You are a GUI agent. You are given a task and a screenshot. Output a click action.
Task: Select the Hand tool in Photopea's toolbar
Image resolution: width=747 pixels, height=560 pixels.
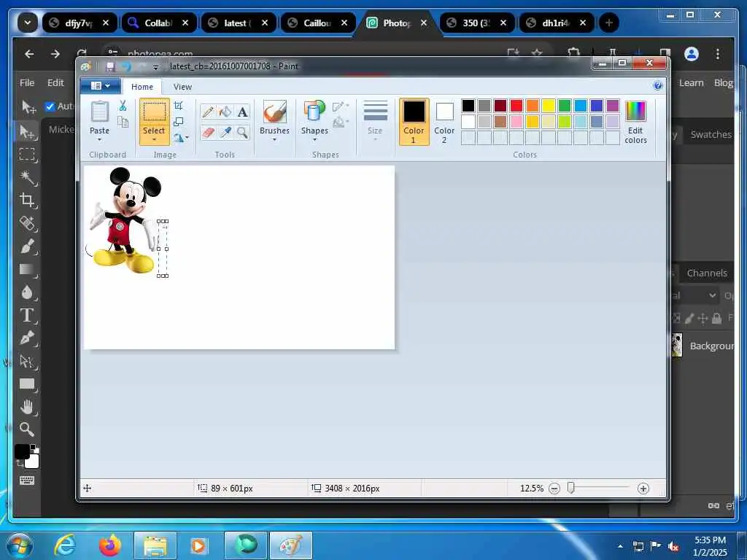point(27,407)
